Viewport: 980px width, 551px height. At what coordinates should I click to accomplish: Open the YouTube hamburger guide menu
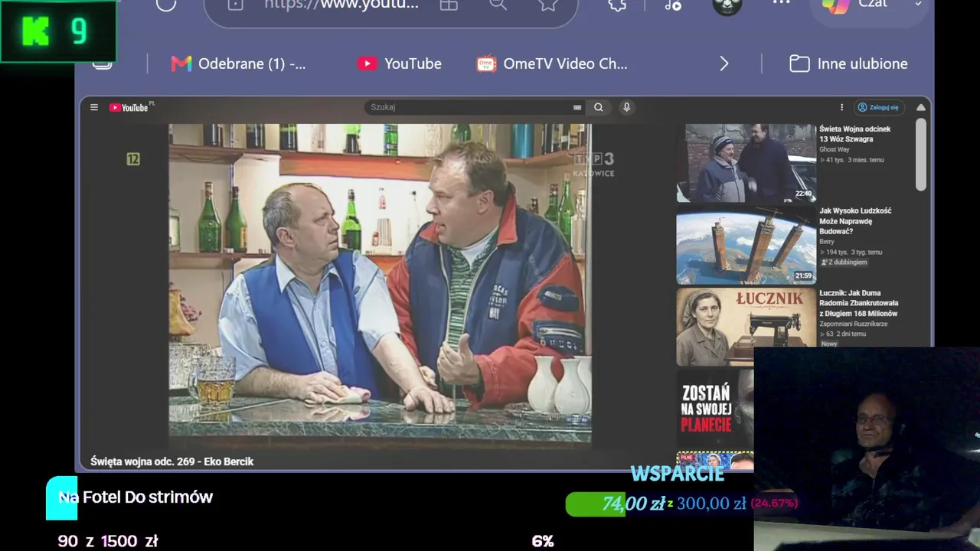[94, 107]
